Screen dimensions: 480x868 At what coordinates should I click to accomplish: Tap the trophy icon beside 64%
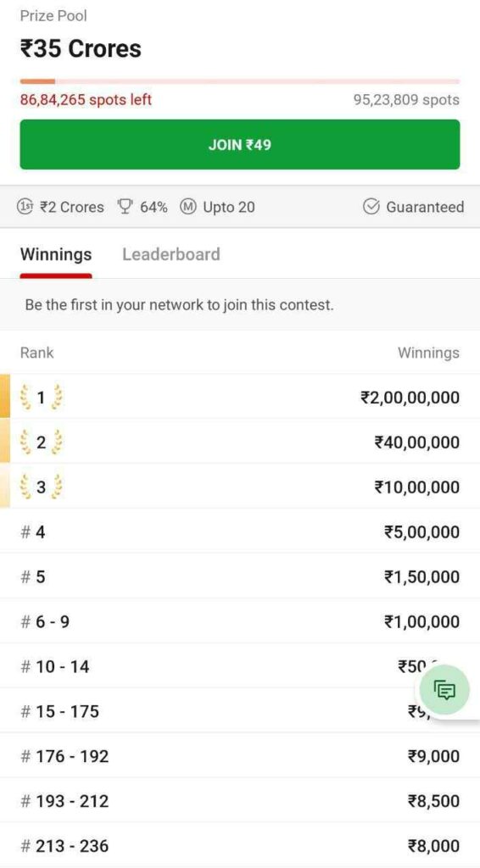(124, 207)
